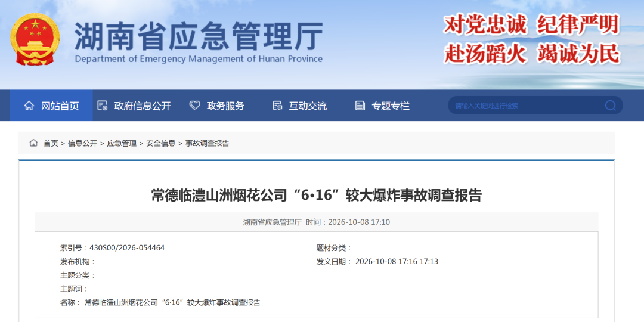Click the 主题分类 label

pos(78,275)
